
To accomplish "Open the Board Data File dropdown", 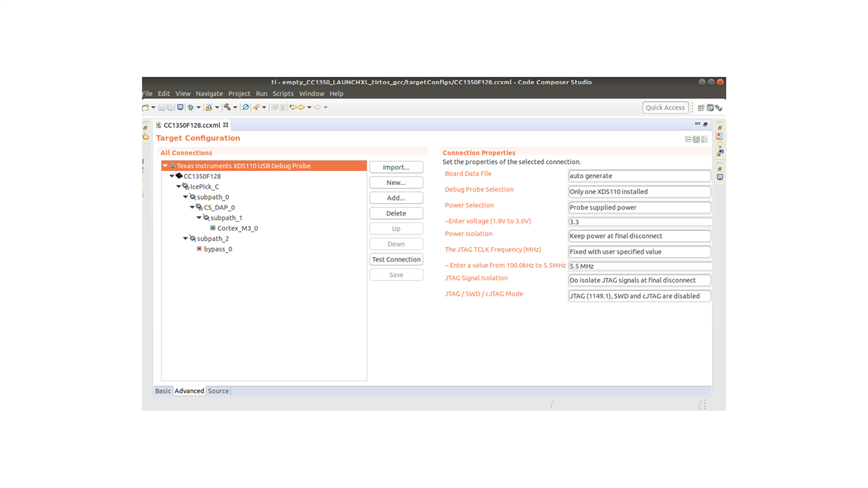I will [x=639, y=176].
